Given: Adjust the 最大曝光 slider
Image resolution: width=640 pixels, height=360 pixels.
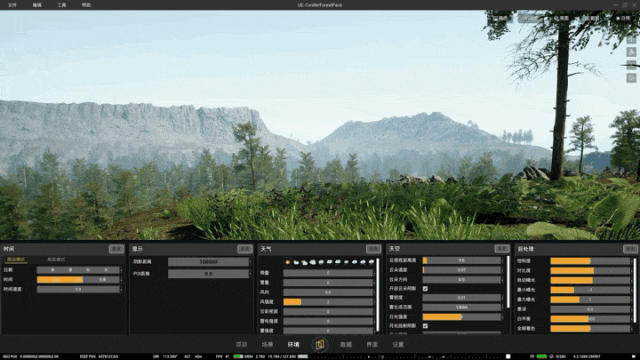Looking at the screenshot, I should tap(590, 299).
